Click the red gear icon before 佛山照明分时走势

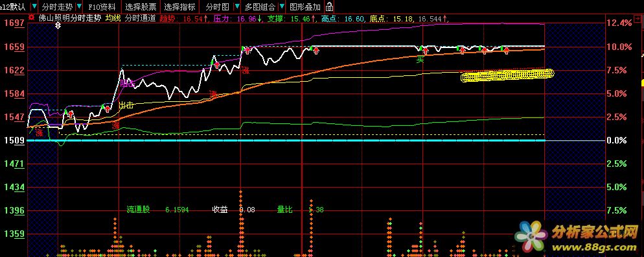(x=32, y=18)
